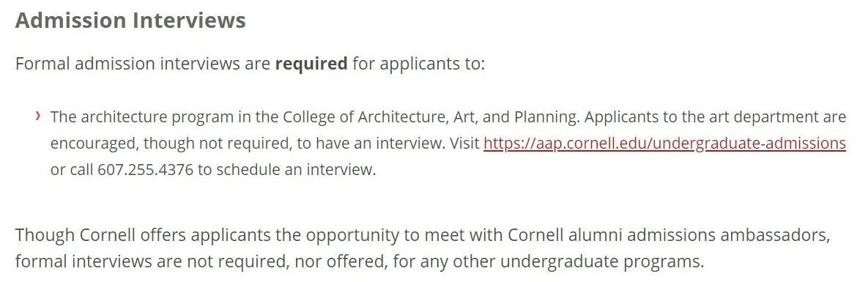Click the Admission Interviews heading

coord(130,21)
